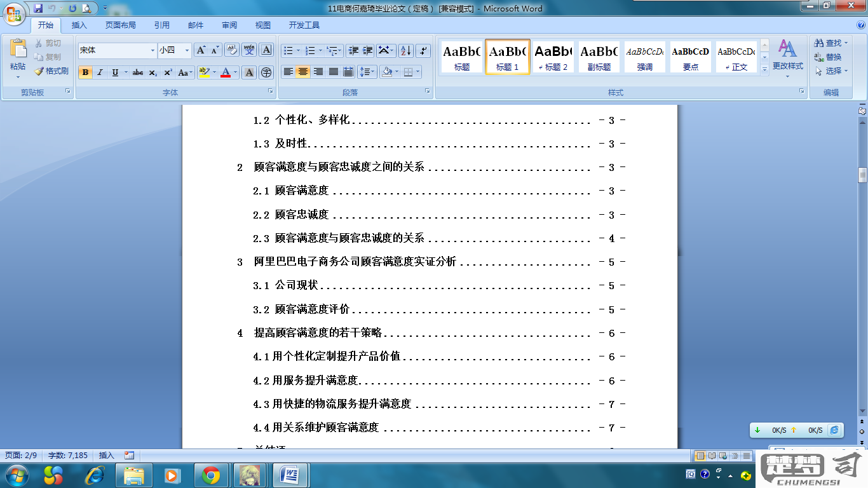Open the Page Layout (页面布局) tab
The width and height of the screenshot is (868, 488).
click(121, 25)
